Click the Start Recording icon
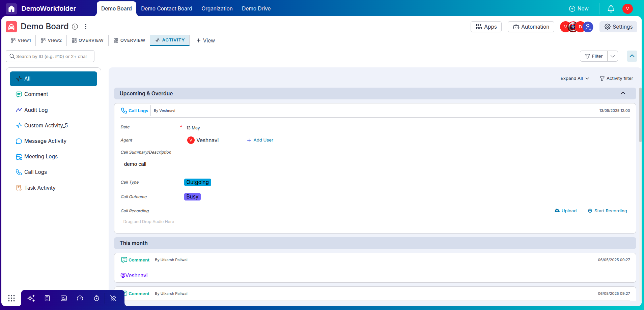 tap(590, 211)
